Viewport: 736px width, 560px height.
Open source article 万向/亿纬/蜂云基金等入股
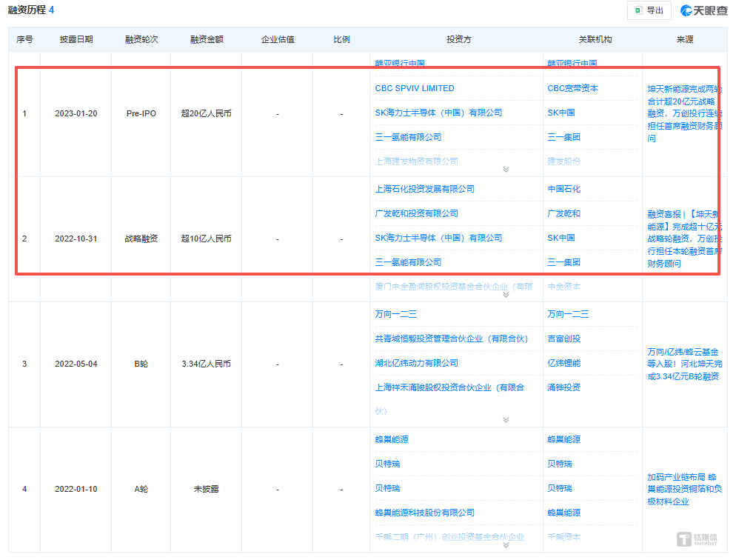click(684, 364)
